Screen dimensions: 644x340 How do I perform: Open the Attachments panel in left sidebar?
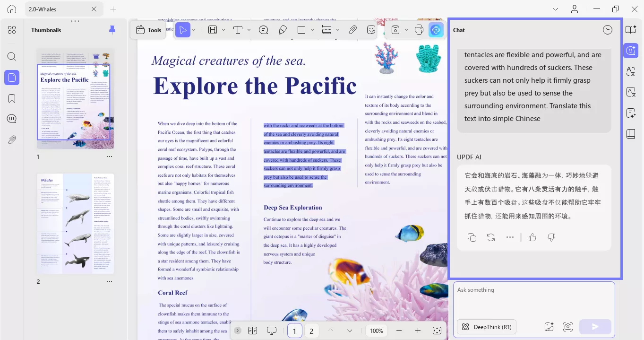click(x=12, y=139)
